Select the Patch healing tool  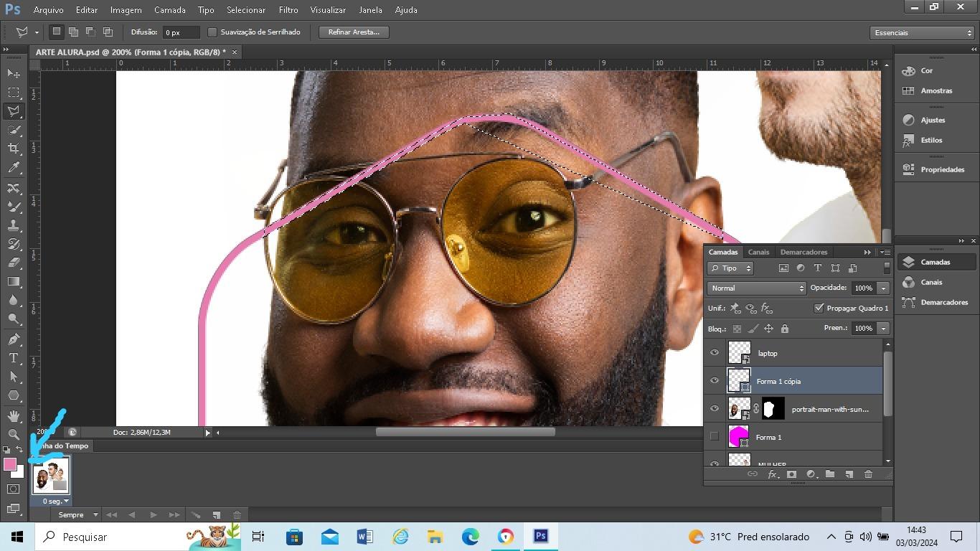pos(14,188)
